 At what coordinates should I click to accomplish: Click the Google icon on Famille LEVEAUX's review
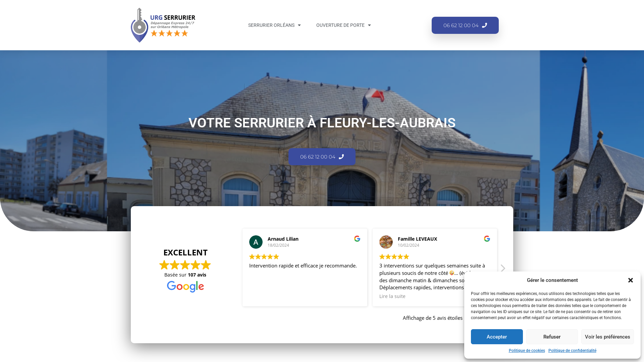pos(487,239)
